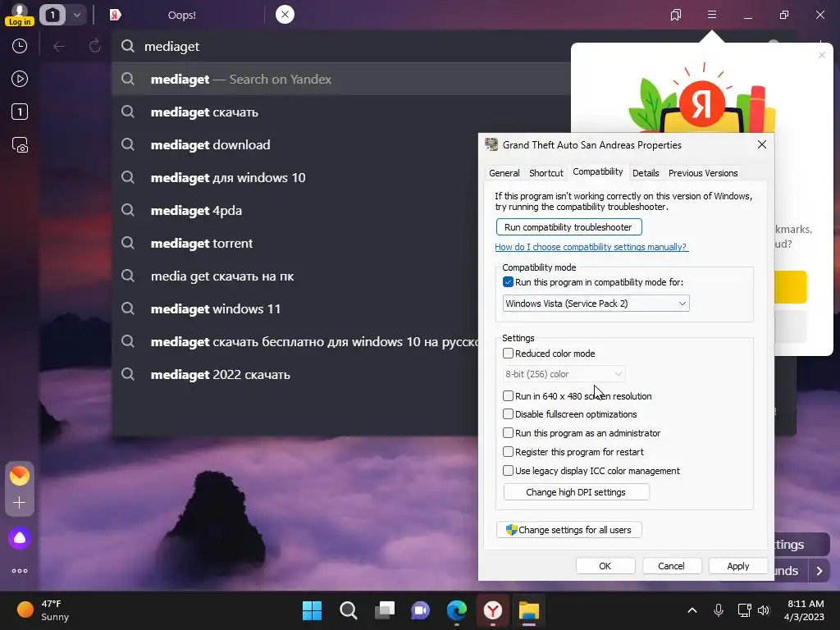
Task: Select 'mediaget 2022 скачать' suggestion
Action: coord(295,374)
